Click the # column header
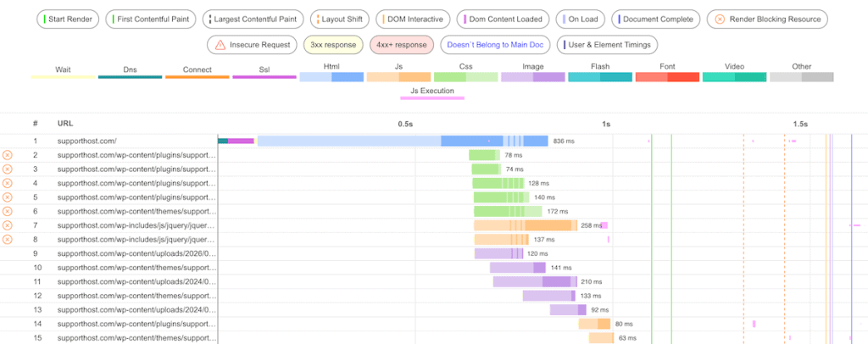This screenshot has width=868, height=344. pos(35,124)
